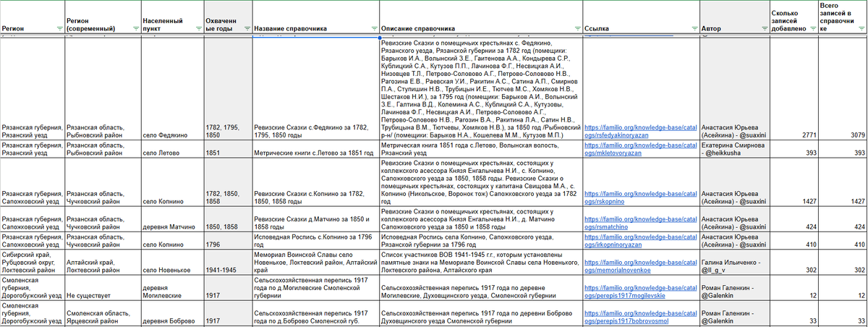Select the added-records cell 2771
868x327 pixels.
[793, 88]
